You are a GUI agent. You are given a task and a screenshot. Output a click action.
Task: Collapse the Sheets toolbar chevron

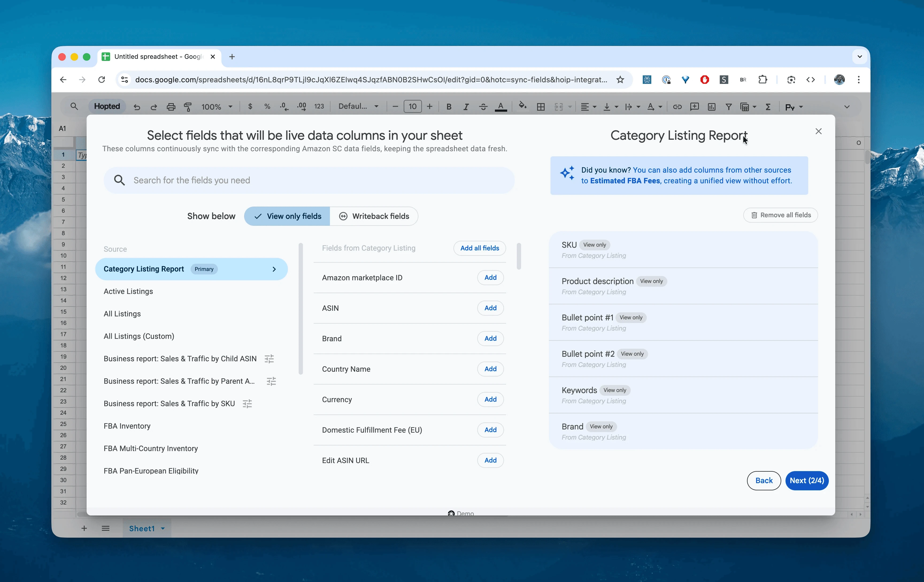847,107
